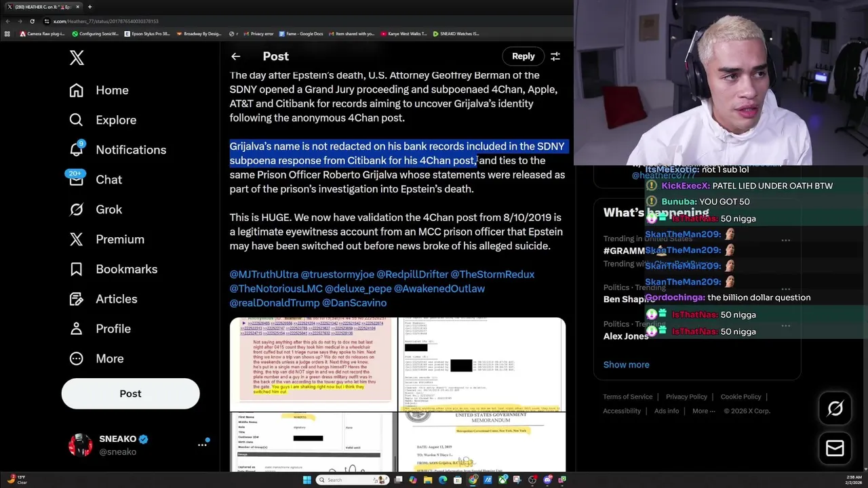The height and width of the screenshot is (488, 868).
Task: Open the 4Chan post screenshot image
Action: pos(313,364)
